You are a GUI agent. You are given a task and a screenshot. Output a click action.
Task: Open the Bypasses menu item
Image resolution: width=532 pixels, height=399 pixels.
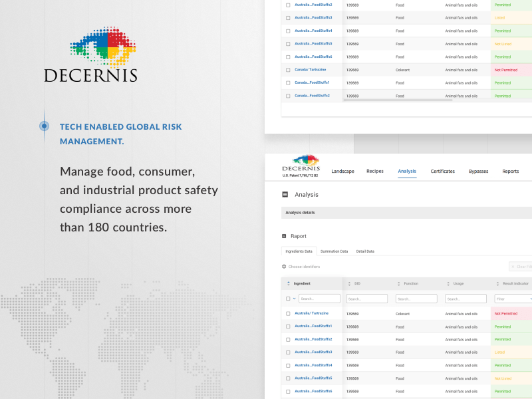[x=478, y=172]
